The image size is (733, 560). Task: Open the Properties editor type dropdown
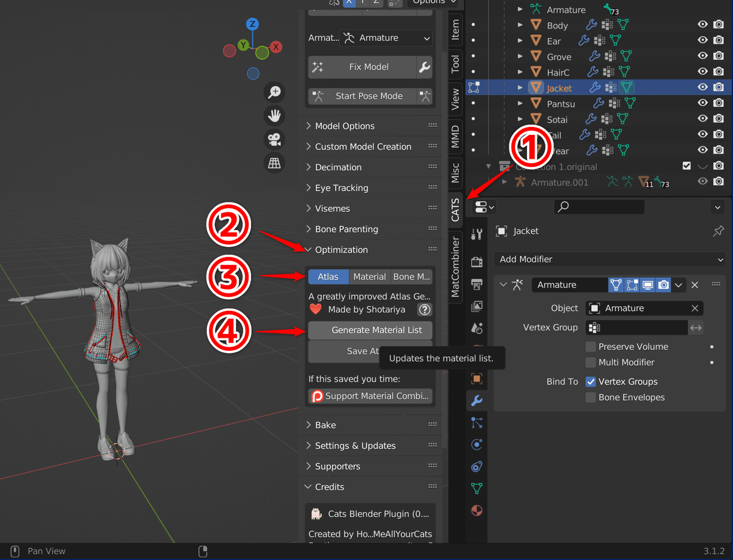(484, 207)
